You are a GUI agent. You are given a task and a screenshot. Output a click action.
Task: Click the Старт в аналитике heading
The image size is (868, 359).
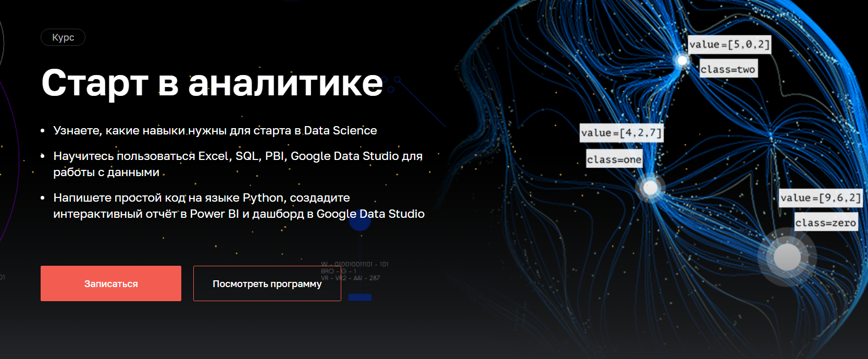(212, 83)
